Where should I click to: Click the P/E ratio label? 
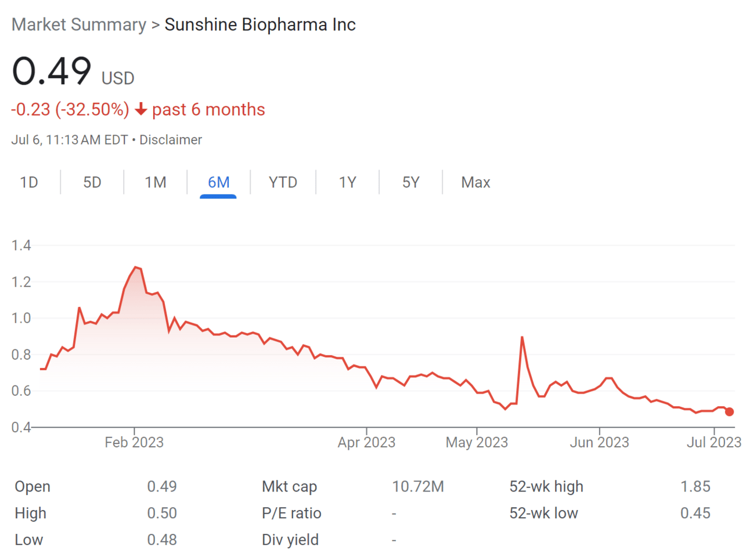point(291,514)
